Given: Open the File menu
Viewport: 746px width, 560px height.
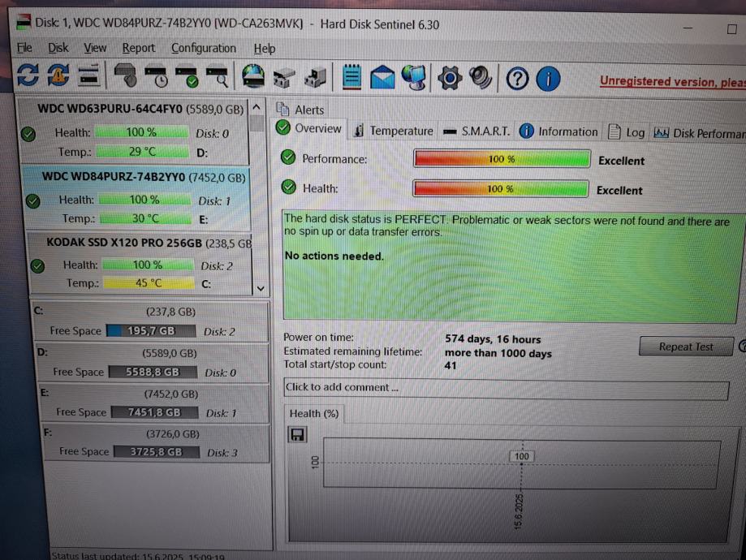Looking at the screenshot, I should coord(24,48).
